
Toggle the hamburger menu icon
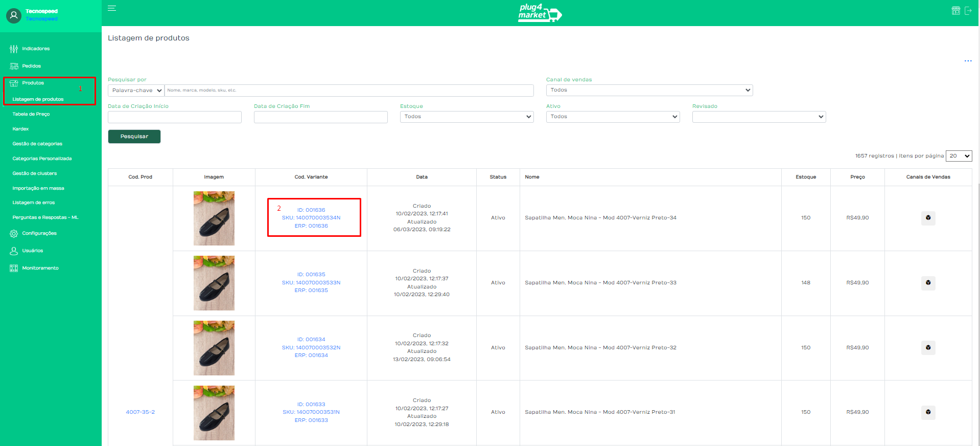[x=112, y=8]
